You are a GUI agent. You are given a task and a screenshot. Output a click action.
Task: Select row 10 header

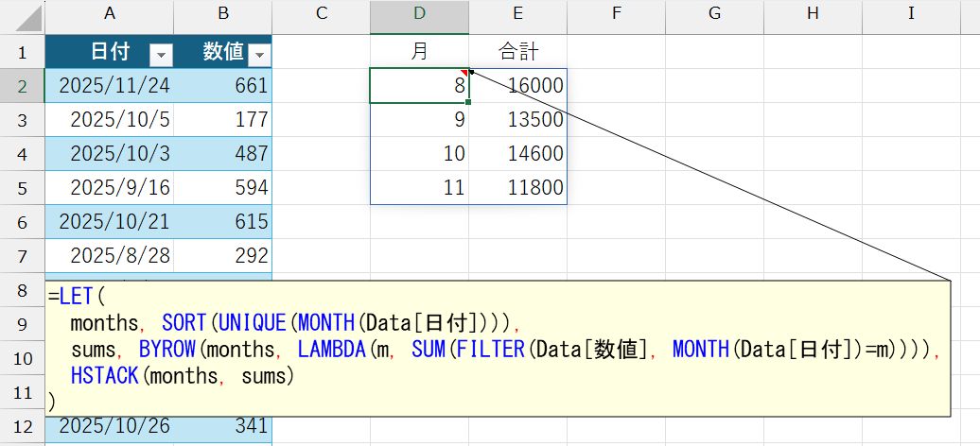pyautogui.click(x=23, y=358)
